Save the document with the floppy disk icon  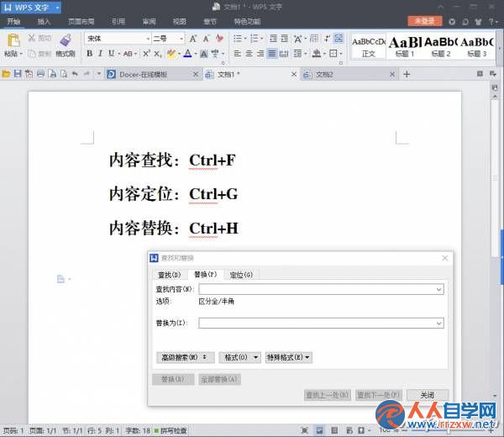18,74
